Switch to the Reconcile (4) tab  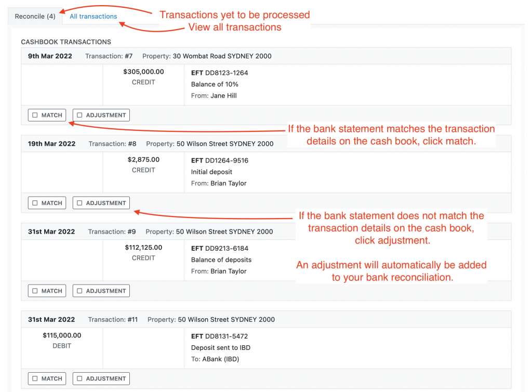click(x=35, y=16)
